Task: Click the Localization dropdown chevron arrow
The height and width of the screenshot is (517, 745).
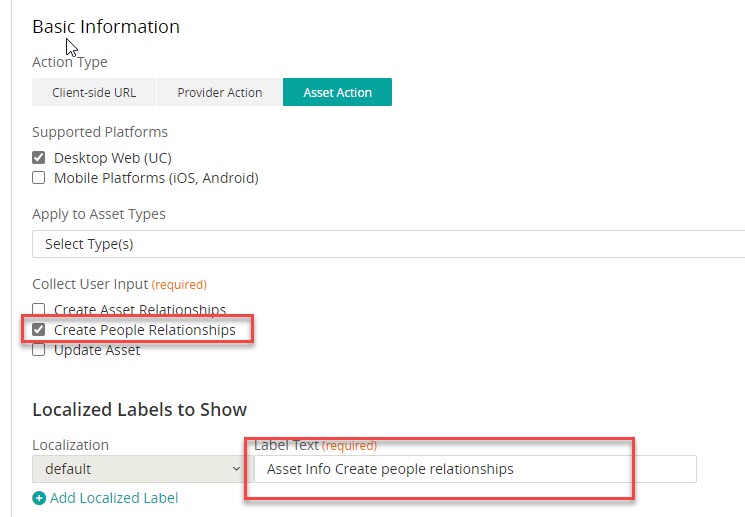Action: 236,469
